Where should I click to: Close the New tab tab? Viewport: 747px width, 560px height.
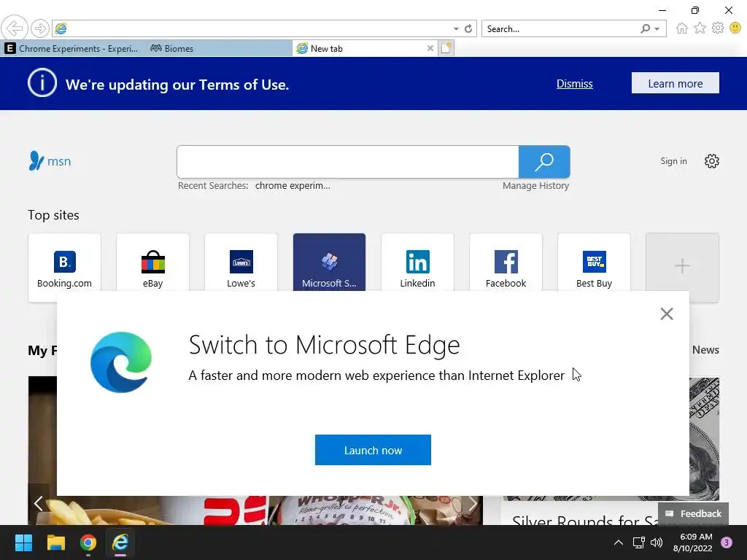pos(430,48)
